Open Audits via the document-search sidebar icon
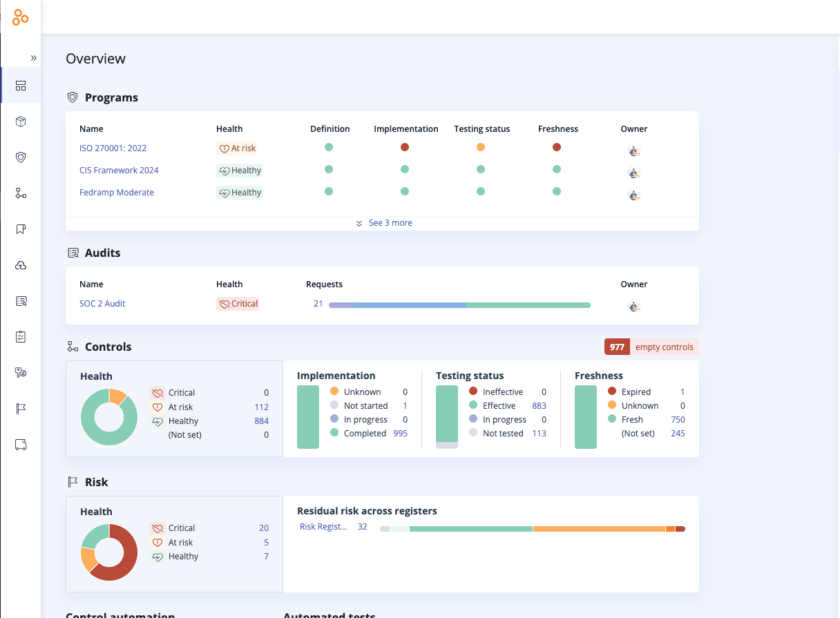Screen dimensions: 840x618 (21, 300)
